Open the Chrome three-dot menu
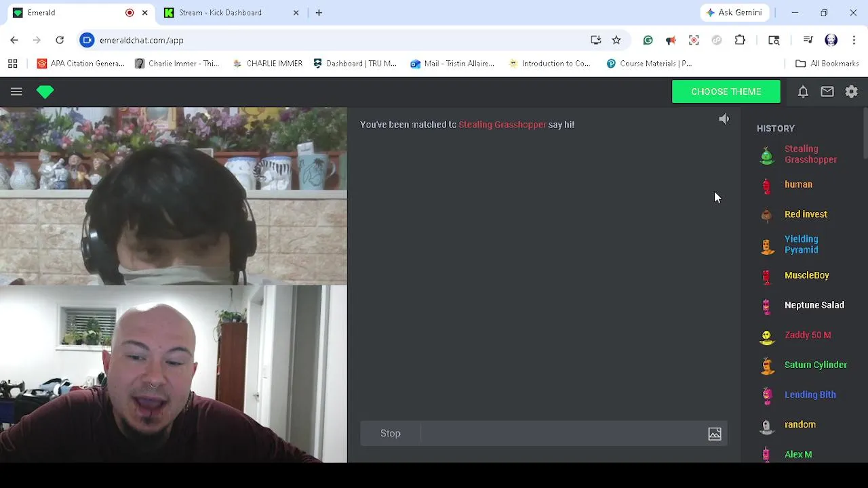Viewport: 868px width, 488px height. pyautogui.click(x=854, y=40)
